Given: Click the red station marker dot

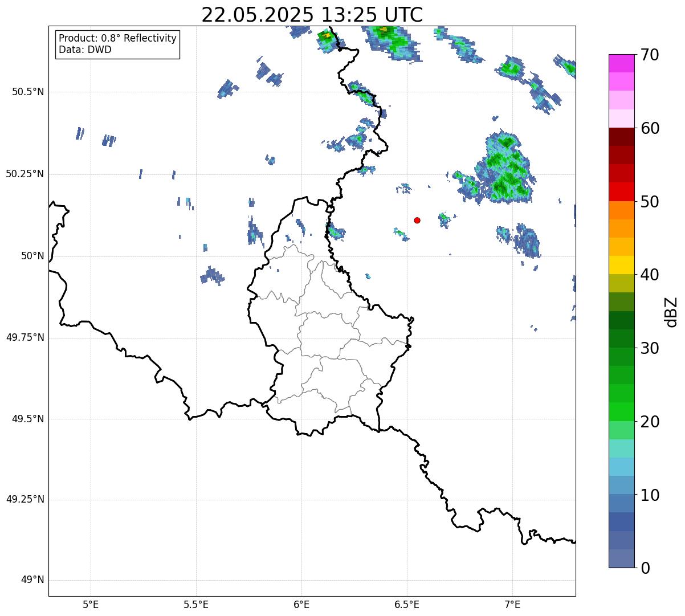Looking at the screenshot, I should (x=417, y=220).
